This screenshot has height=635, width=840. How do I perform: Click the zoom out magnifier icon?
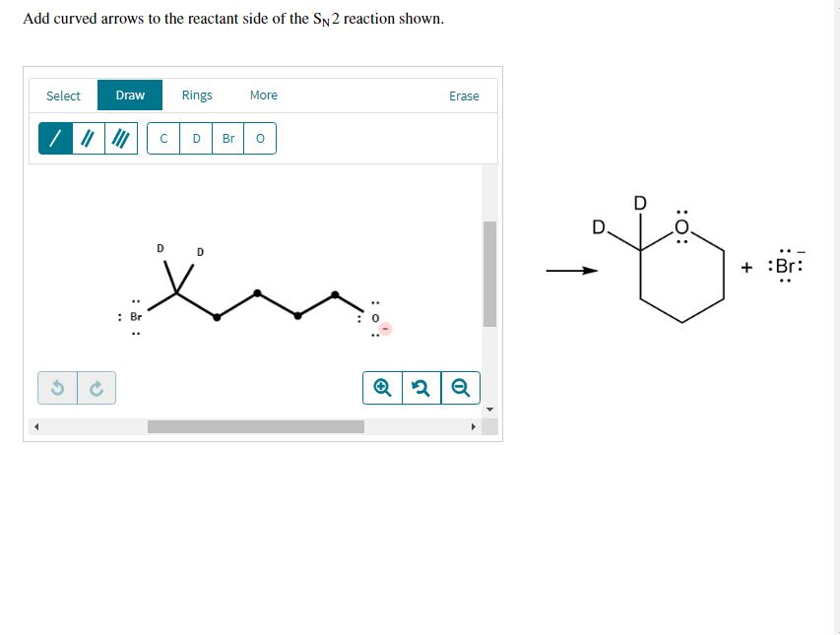pyautogui.click(x=459, y=387)
